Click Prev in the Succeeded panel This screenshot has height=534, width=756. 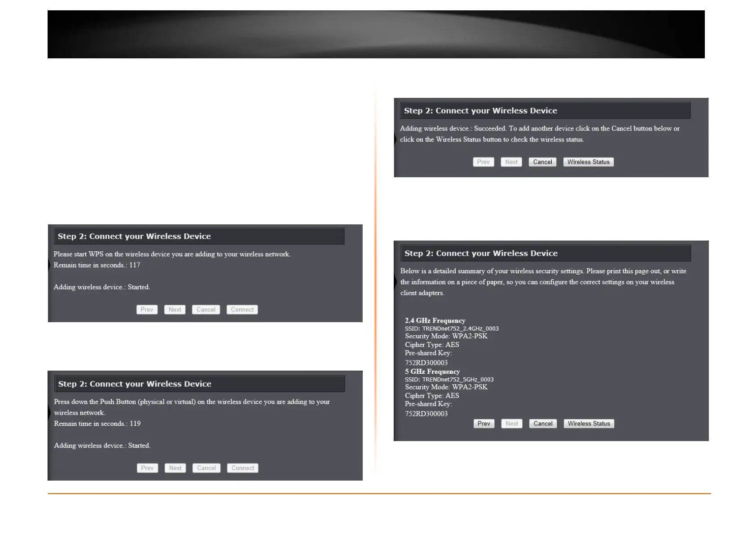(x=483, y=162)
